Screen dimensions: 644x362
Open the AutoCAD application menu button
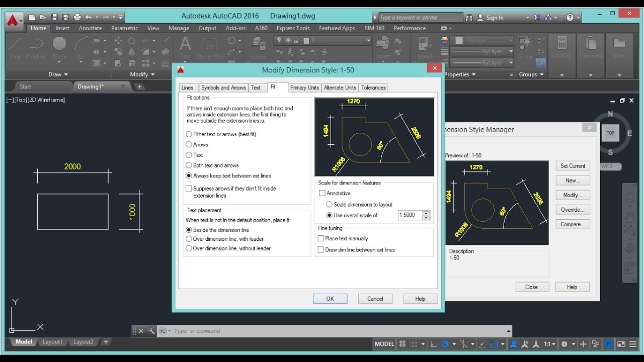click(14, 22)
